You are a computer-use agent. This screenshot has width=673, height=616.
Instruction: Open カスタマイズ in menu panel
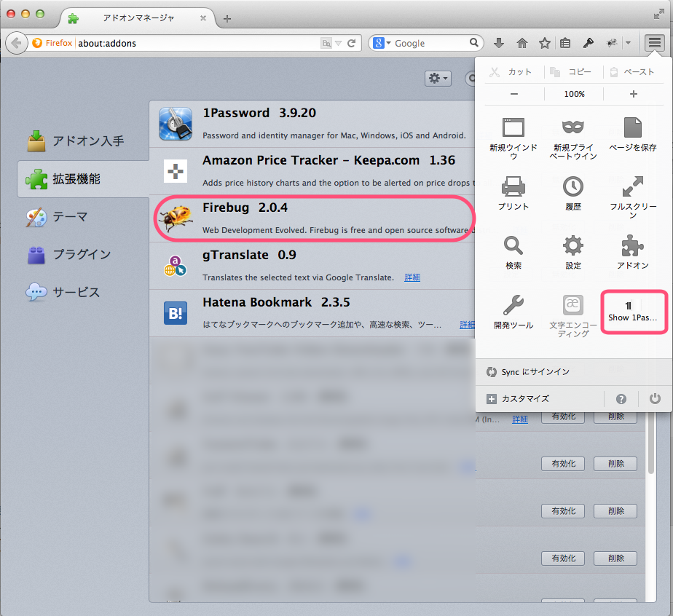[x=525, y=398]
